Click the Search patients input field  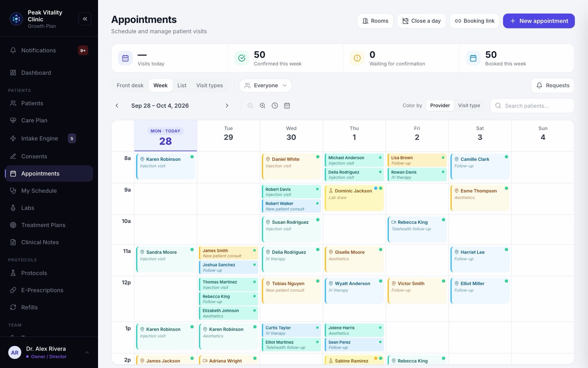(x=532, y=106)
